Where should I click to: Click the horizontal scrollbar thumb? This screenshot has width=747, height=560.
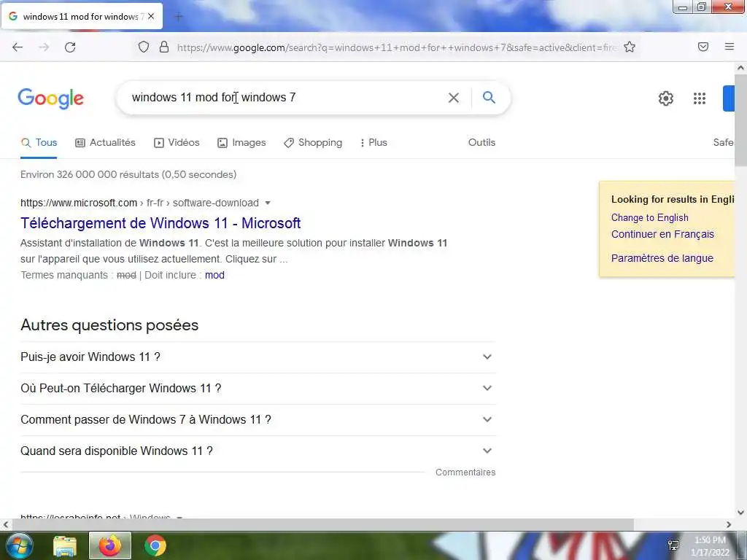click(322, 525)
